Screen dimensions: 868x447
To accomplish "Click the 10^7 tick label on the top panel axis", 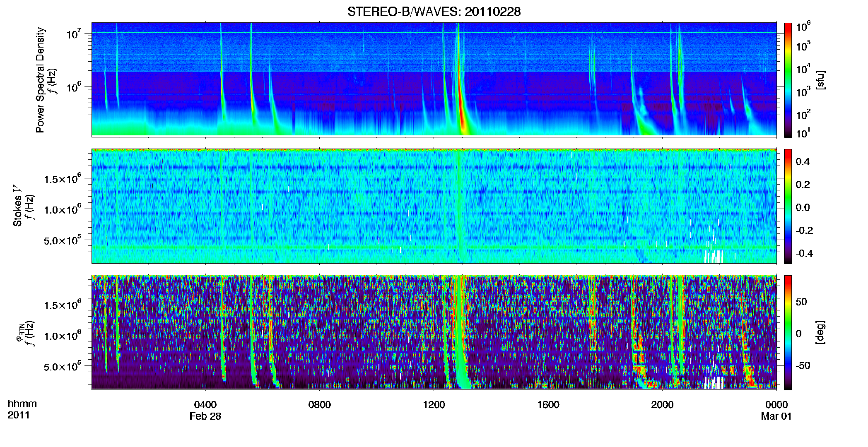I will click(74, 34).
